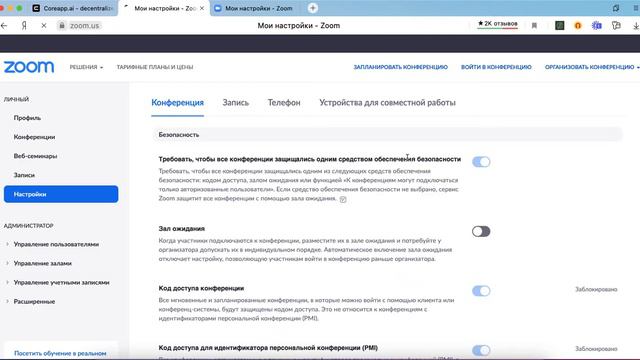Click the Администратор sidebar heading
This screenshot has height=360, width=640.
tap(29, 226)
